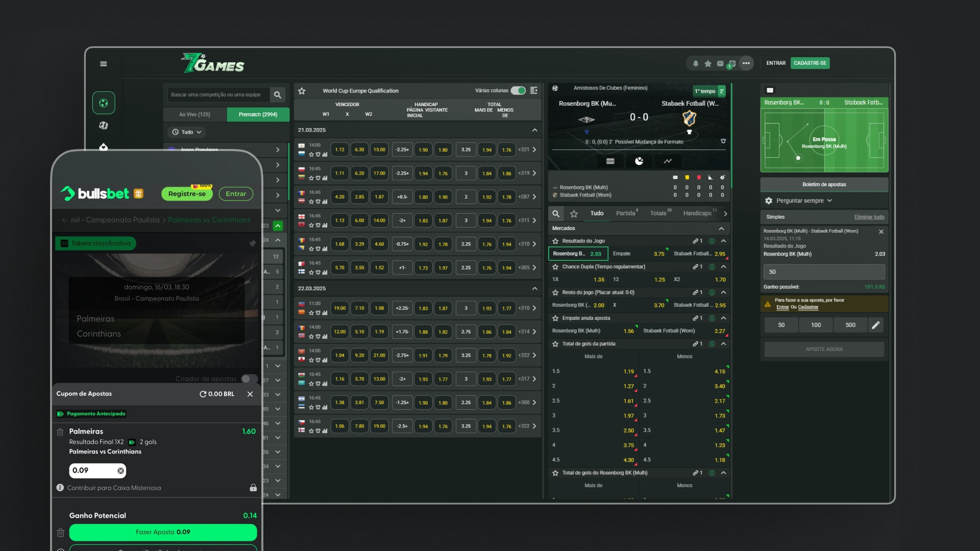Pin the Tabela classificativa panel

tap(252, 243)
